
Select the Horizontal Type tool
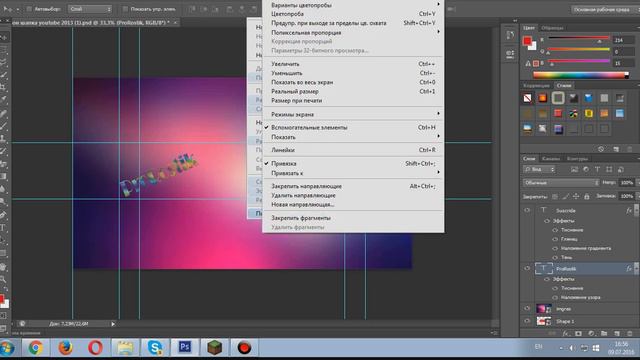(3, 228)
